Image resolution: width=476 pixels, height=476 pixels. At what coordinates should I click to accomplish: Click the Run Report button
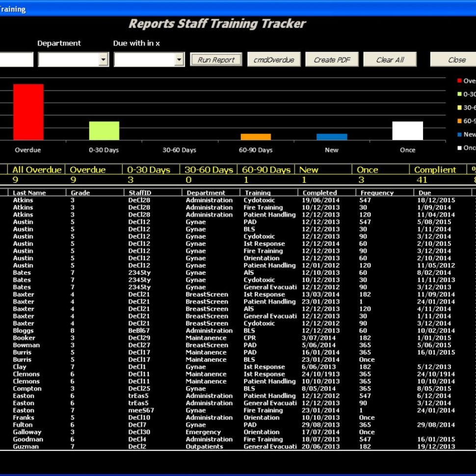(216, 59)
